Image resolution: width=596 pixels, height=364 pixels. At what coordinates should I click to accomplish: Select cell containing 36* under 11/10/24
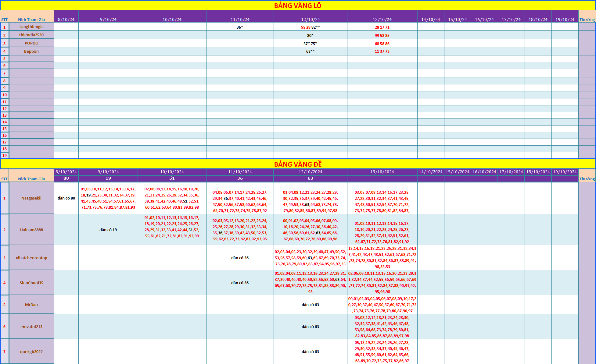240,27
